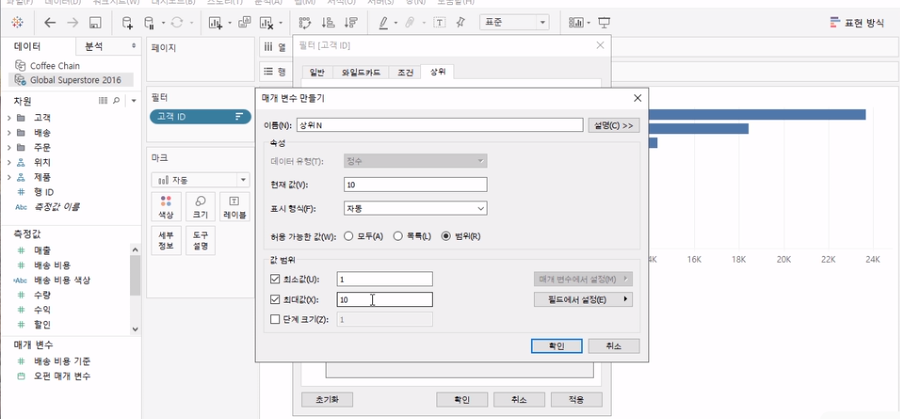
Task: Click the redo forward arrow
Action: pos(73,22)
